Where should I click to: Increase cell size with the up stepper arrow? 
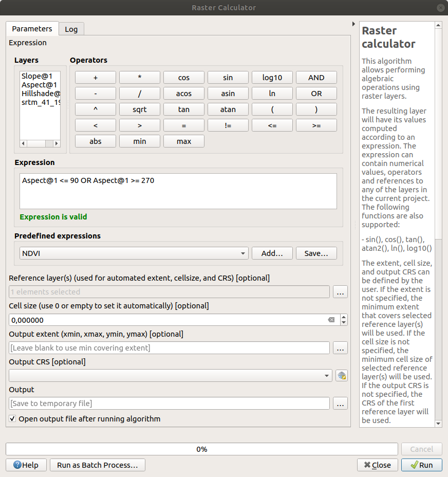tap(343, 316)
